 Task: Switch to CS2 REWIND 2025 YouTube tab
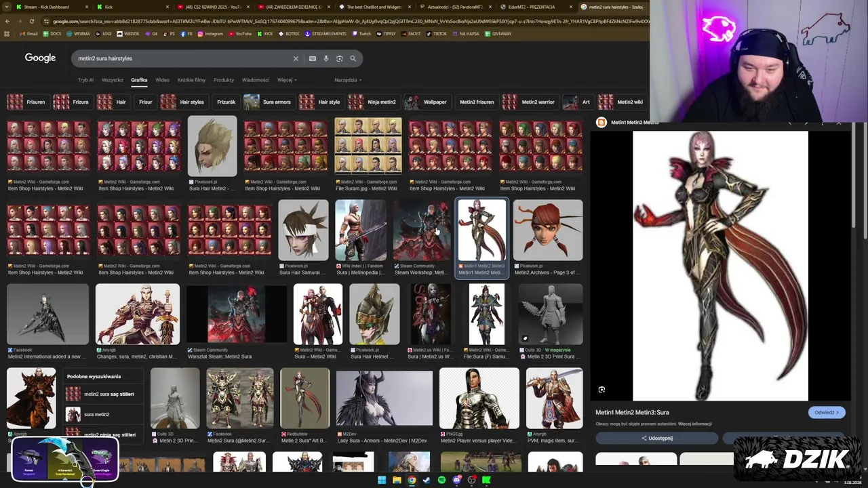click(214, 7)
